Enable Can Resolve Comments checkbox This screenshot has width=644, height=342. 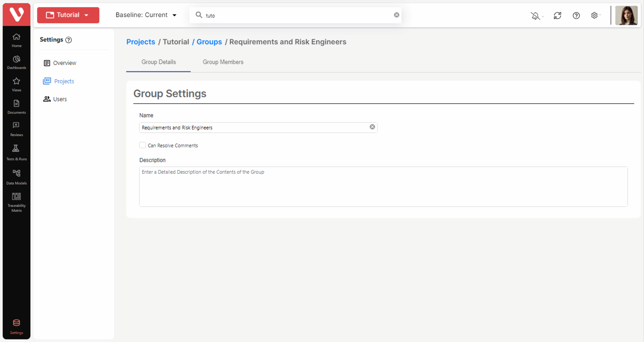pos(143,145)
